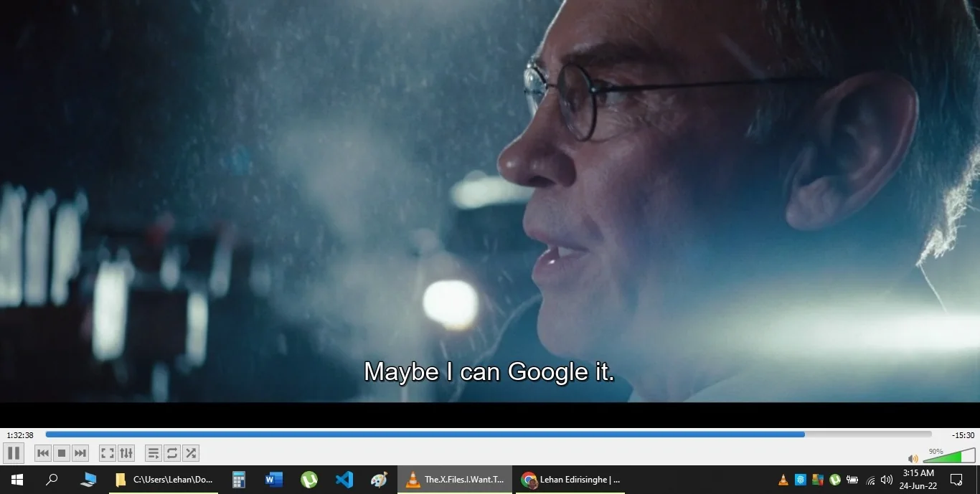This screenshot has width=980, height=494.
Task: Open the computer icon on the taskbar
Action: tap(89, 480)
